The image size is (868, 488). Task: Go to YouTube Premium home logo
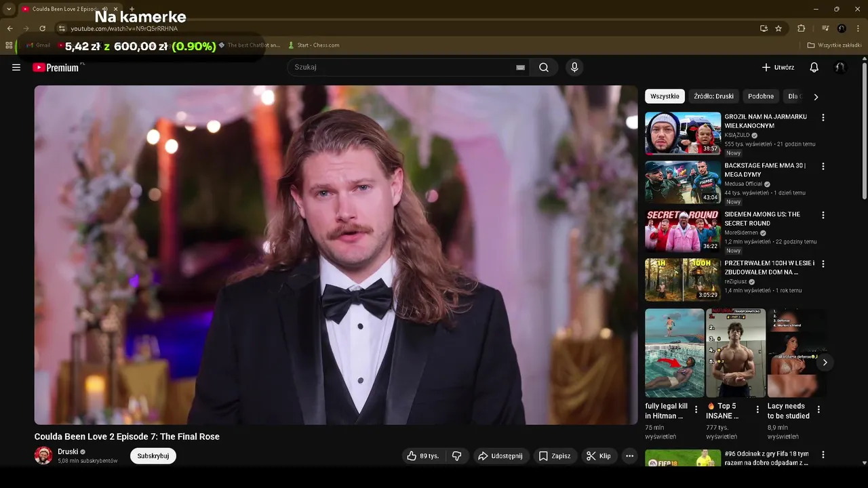[x=56, y=67]
